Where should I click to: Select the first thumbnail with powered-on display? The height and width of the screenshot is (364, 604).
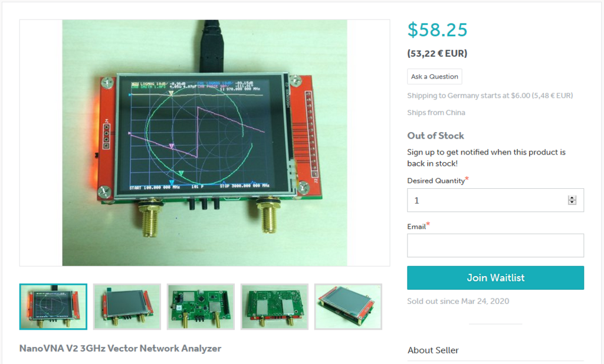tap(53, 307)
